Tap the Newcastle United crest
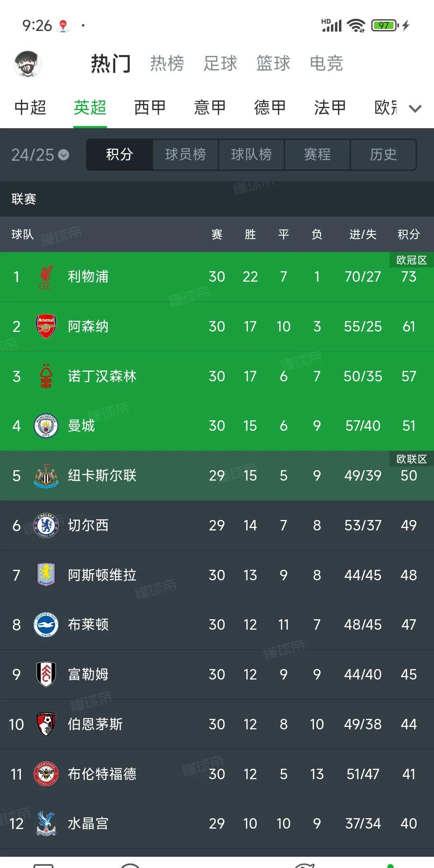 pyautogui.click(x=46, y=476)
